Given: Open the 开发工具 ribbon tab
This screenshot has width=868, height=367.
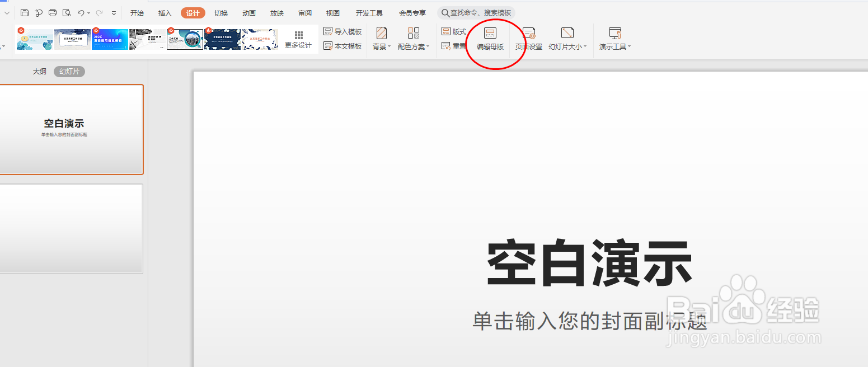Looking at the screenshot, I should point(369,13).
